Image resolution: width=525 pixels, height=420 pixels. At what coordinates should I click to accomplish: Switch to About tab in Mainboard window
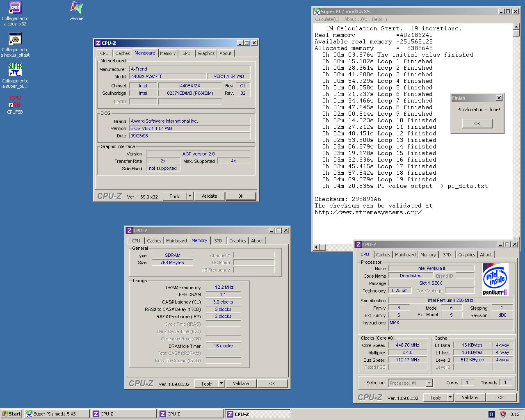click(225, 53)
